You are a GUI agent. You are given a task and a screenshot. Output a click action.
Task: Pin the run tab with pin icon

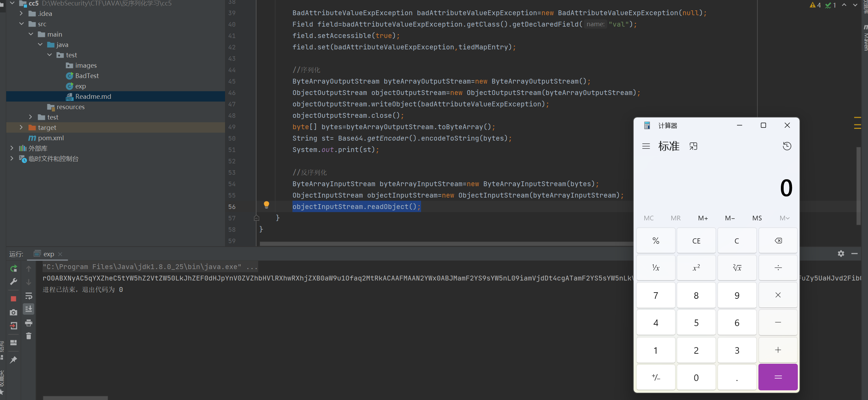click(13, 360)
